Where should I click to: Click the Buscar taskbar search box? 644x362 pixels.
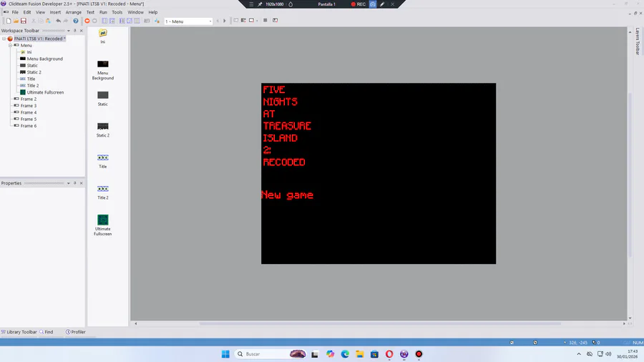[271, 354]
